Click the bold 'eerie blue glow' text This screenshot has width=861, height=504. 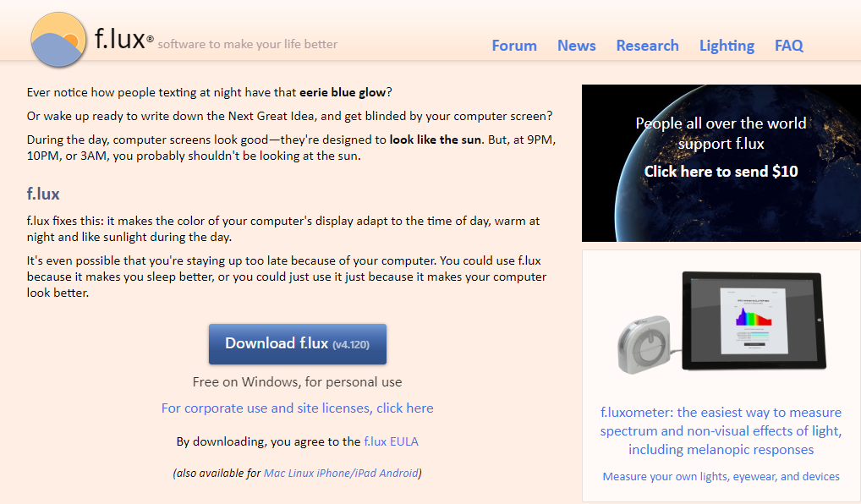click(342, 92)
